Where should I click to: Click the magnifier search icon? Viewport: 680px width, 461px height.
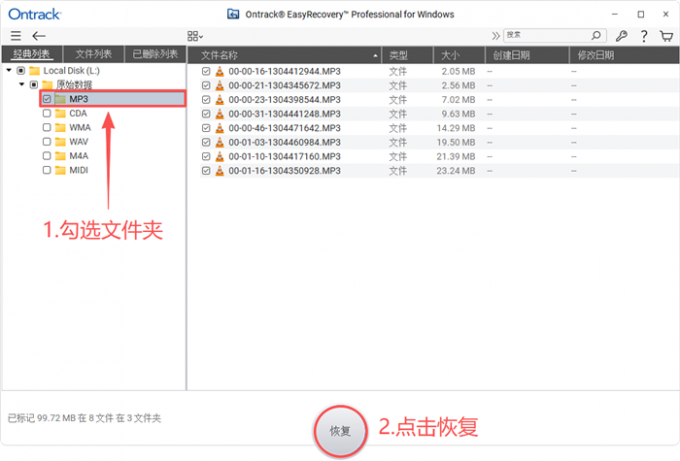[597, 35]
